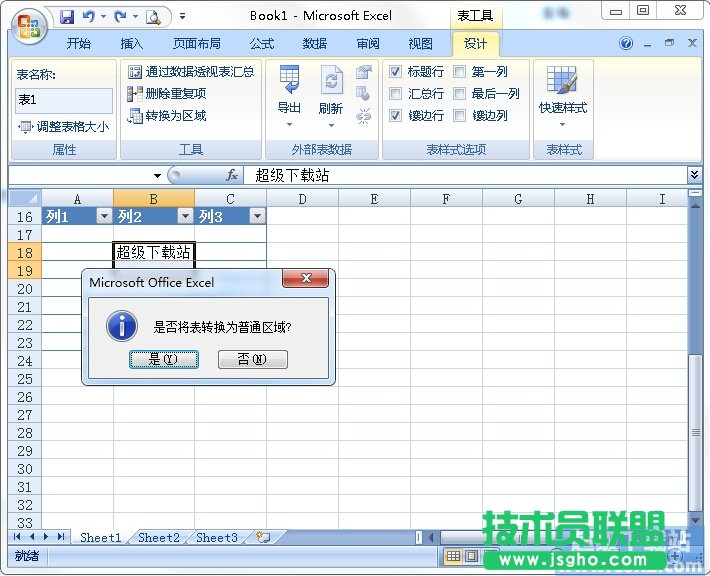Viewport: 710px width, 576px height.
Task: Click the insert worksheet icon after Sheet3
Action: click(x=263, y=537)
